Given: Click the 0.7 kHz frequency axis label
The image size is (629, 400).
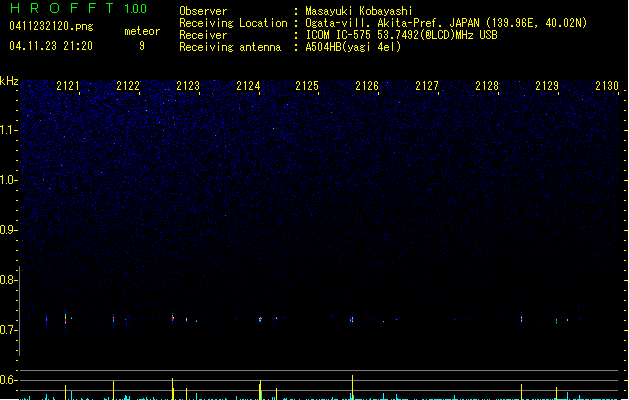Looking at the screenshot, I should click(x=8, y=330).
